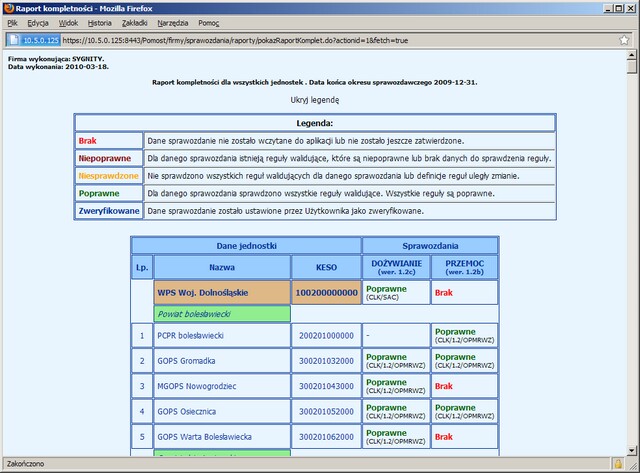Open the Pomoc help menu
Screen dimensions: 640x473
[211, 22]
